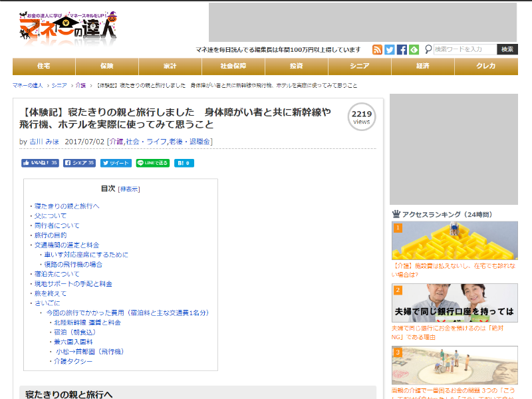The height and width of the screenshot is (399, 532).
Task: Share via the LINEで送る button
Action: coord(153,163)
